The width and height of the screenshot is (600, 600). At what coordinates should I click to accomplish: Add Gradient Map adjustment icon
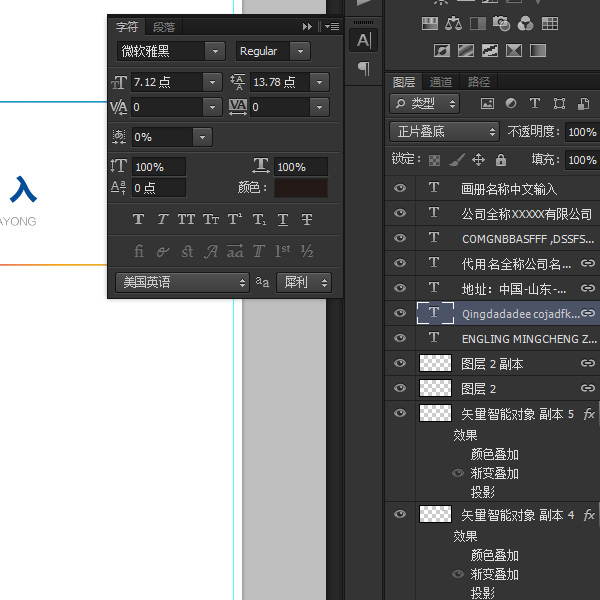pos(538,51)
